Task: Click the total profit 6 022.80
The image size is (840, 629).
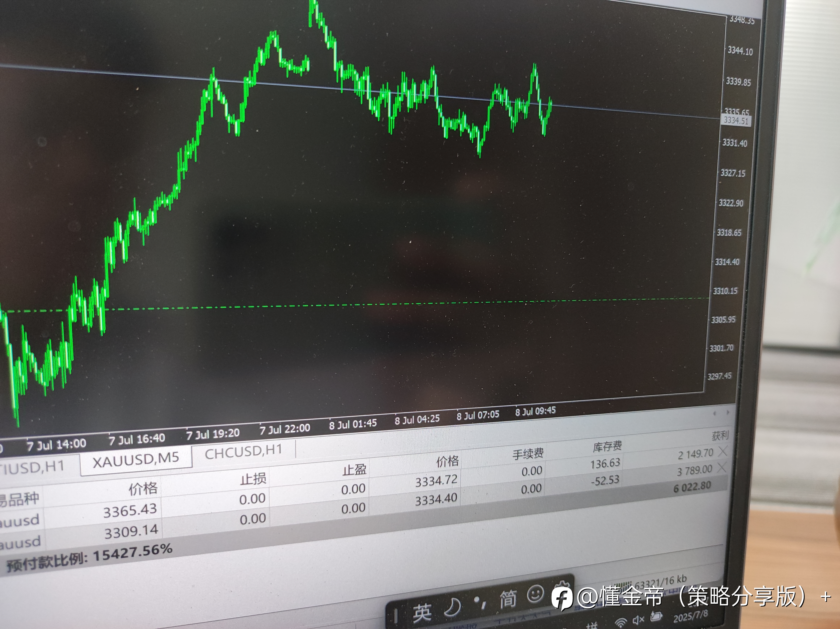Action: [692, 487]
